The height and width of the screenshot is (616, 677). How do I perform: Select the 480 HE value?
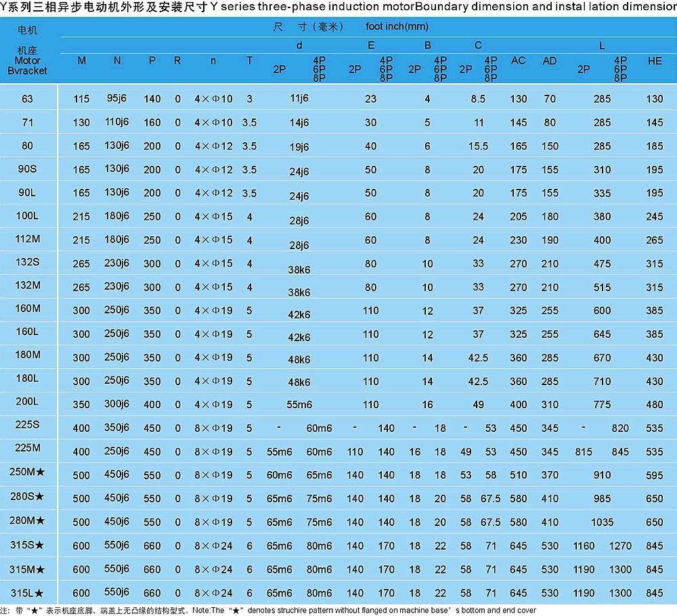[655, 405]
